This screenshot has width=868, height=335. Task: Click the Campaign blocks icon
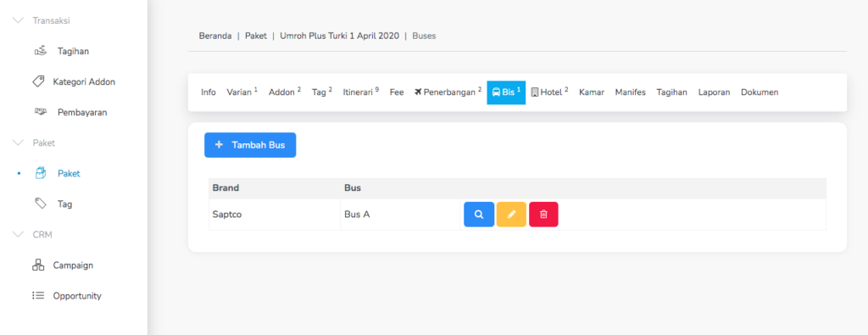pyautogui.click(x=38, y=265)
